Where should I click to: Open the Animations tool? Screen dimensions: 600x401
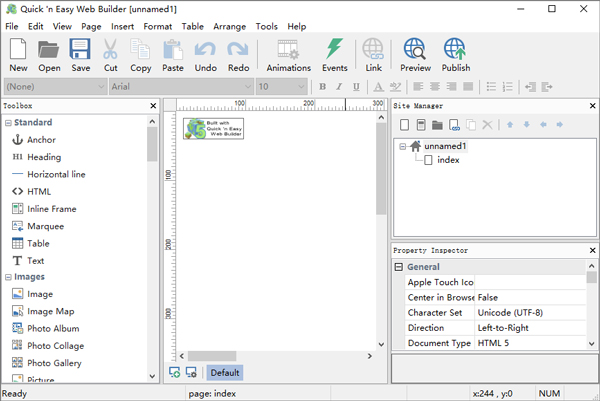289,55
